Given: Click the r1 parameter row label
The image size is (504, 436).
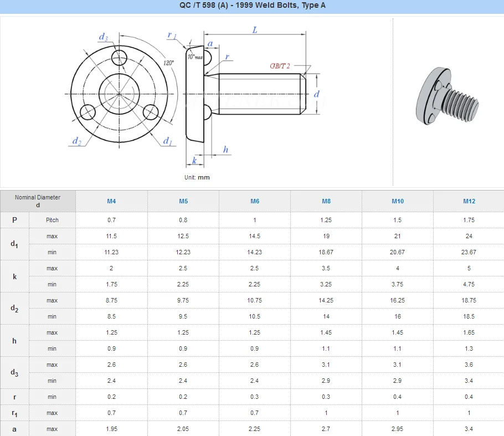Looking at the screenshot, I should [x=14, y=413].
